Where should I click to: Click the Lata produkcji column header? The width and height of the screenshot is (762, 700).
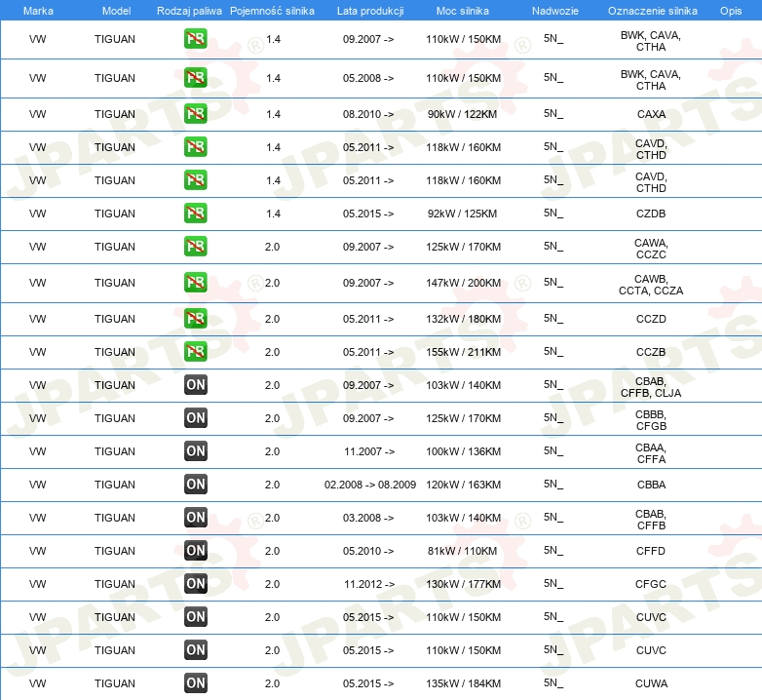pyautogui.click(x=370, y=11)
